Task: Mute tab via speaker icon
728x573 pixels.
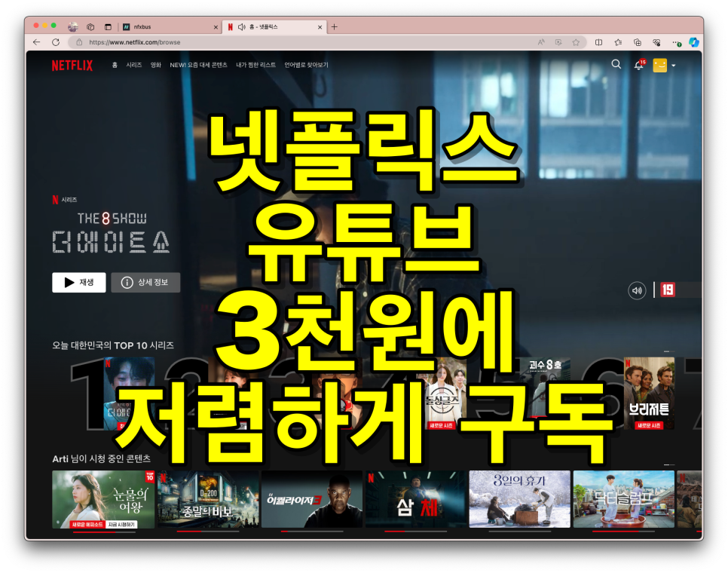Action: coord(241,27)
